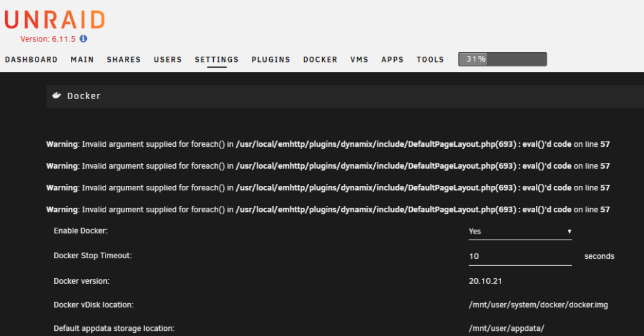Open the Tools menu

coord(430,60)
